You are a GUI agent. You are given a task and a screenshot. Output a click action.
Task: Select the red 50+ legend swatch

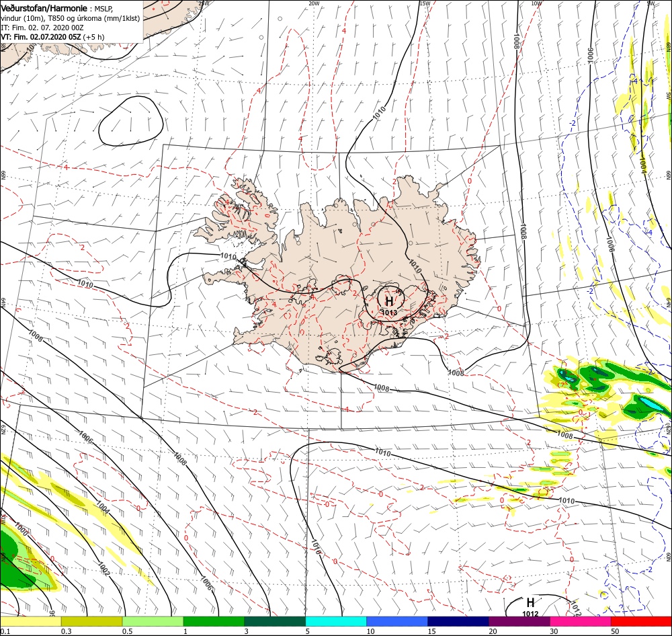tap(642, 621)
